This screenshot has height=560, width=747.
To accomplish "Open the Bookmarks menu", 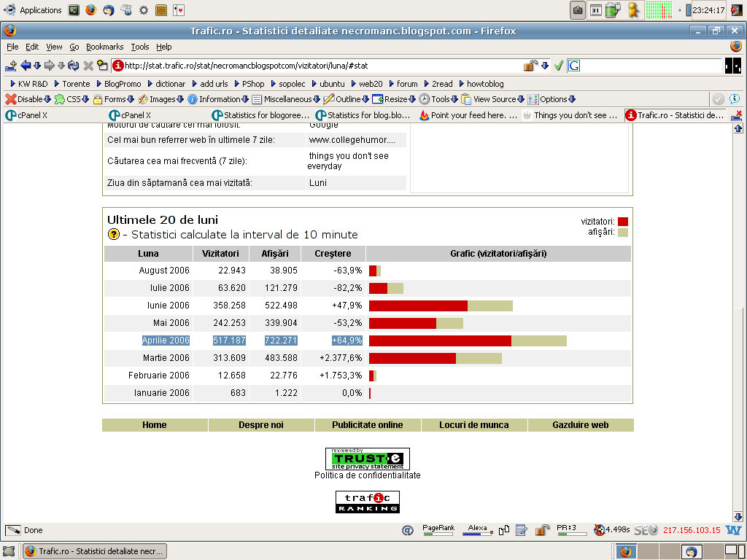I will pyautogui.click(x=105, y=47).
